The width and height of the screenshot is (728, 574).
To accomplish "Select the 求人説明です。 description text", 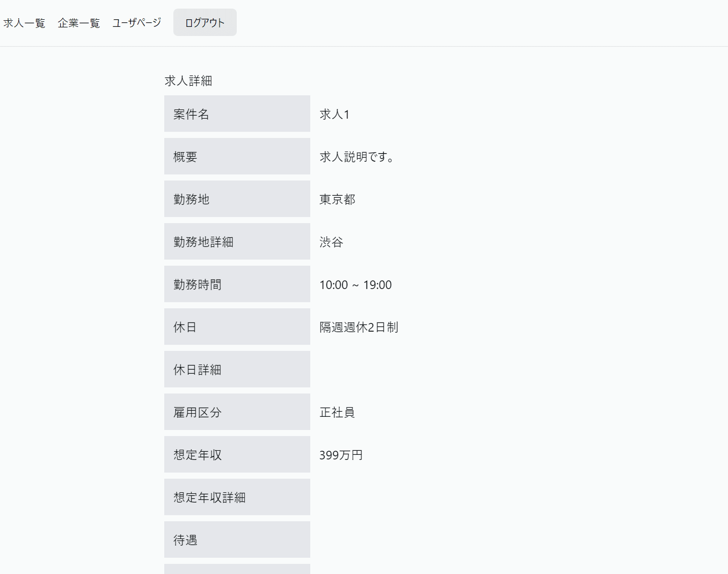I will click(356, 157).
